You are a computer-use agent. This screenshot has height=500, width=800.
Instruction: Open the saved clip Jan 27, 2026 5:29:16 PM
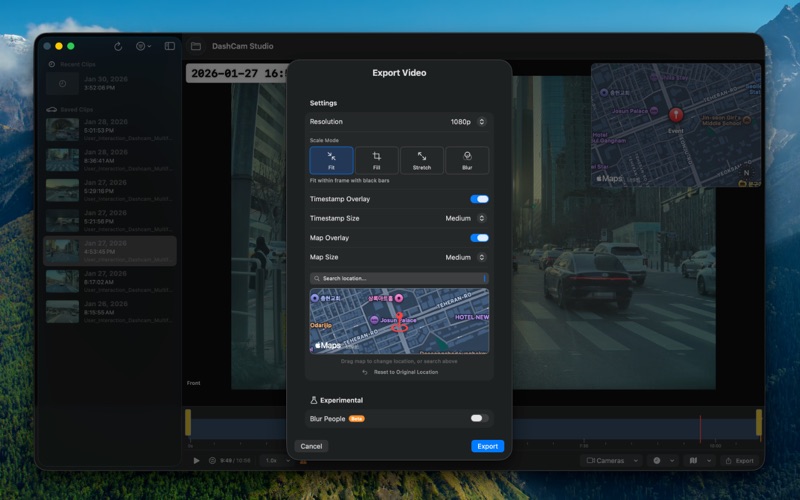[x=110, y=190]
